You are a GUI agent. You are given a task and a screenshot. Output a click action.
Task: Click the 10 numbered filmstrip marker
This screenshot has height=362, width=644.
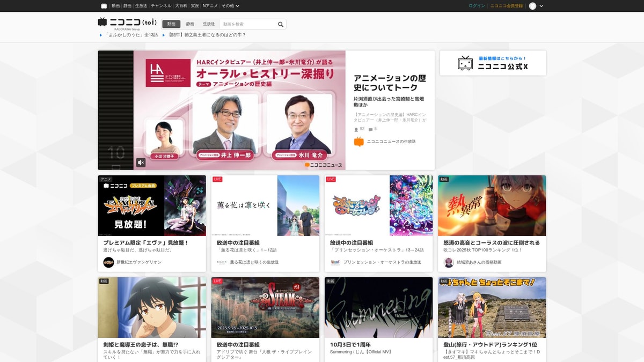point(116,152)
